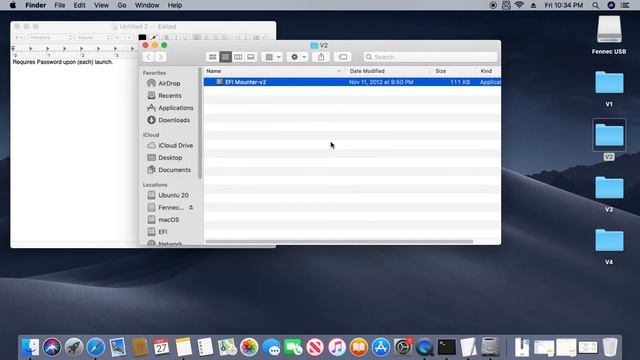Click the Finder horizontal scrollbar

[339, 242]
